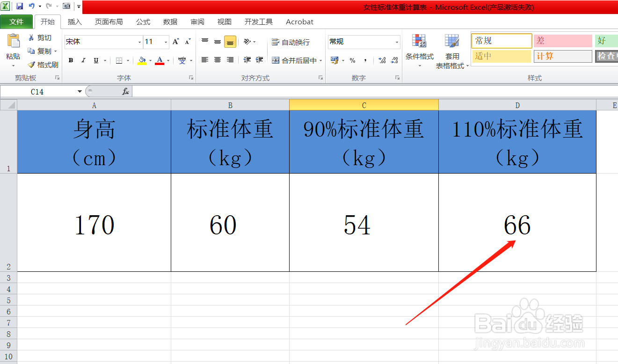
Task: Activate the 格式刷 format painter
Action: click(43, 65)
